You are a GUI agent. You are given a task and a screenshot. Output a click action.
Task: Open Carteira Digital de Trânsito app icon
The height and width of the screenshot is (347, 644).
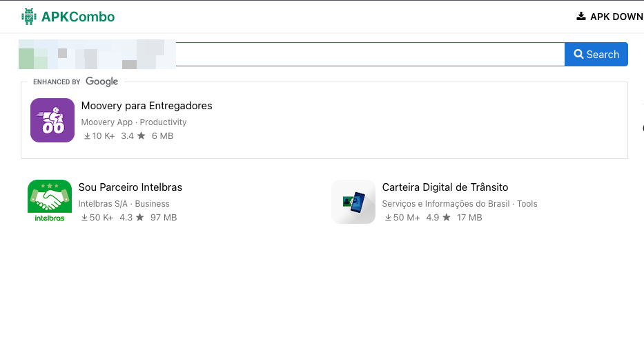coord(353,201)
